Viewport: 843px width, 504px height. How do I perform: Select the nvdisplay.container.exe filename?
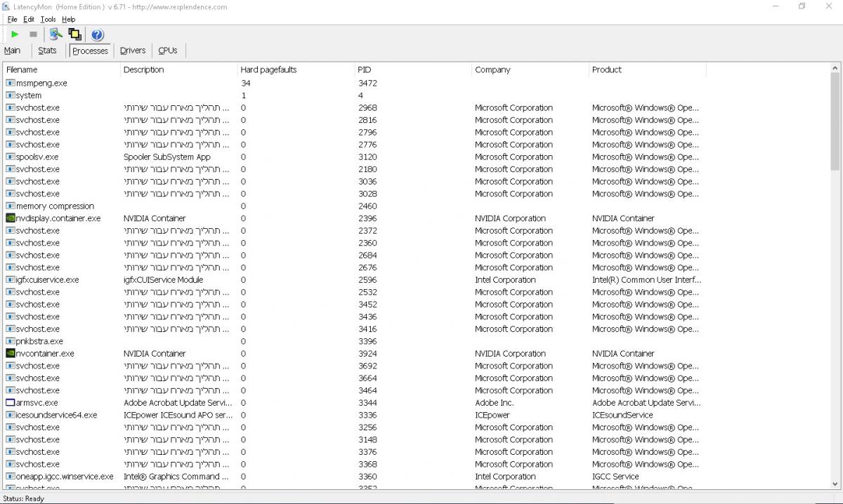(x=58, y=218)
